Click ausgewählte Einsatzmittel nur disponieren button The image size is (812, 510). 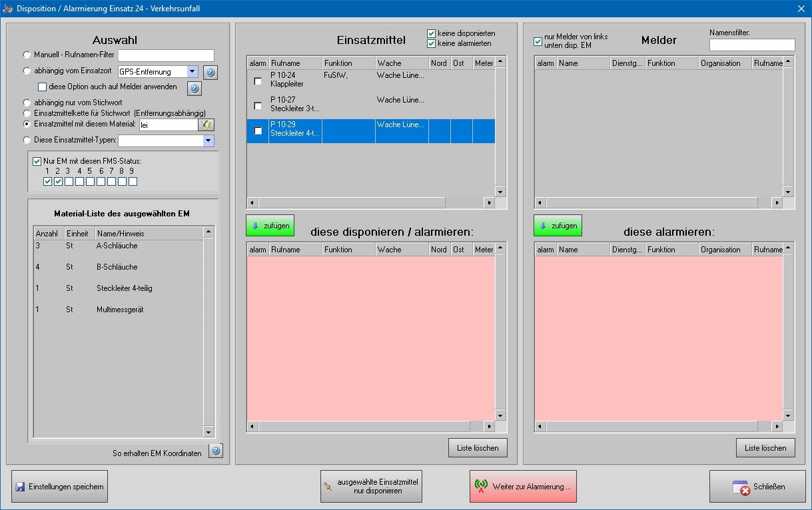(x=371, y=487)
